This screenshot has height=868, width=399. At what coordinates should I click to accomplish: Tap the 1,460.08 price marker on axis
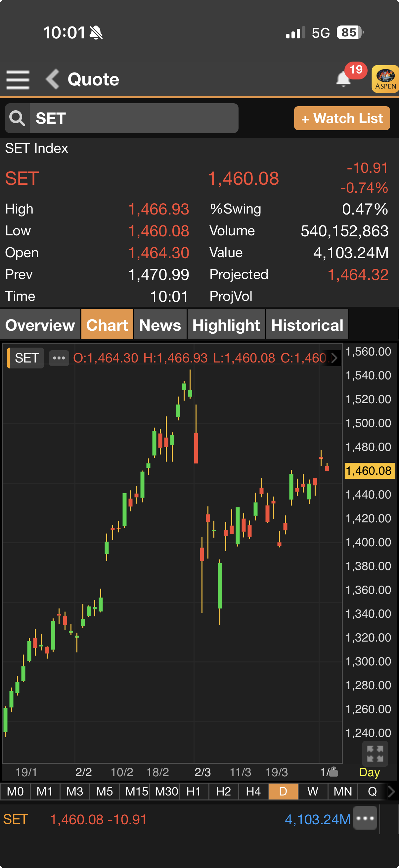[x=369, y=471]
